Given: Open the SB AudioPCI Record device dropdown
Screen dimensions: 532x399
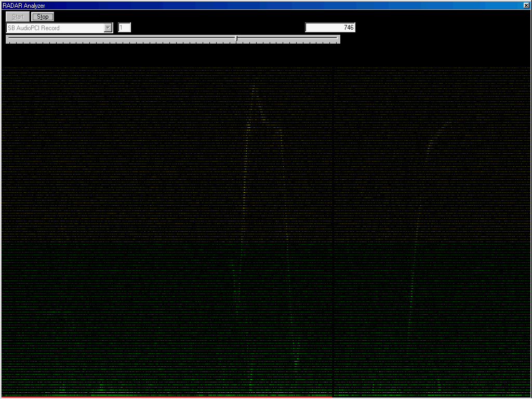Looking at the screenshot, I should [x=59, y=28].
